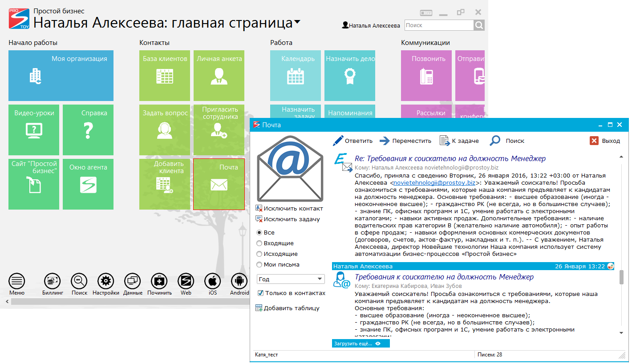
Task: Click Переместить in the mail toolbar
Action: (405, 141)
